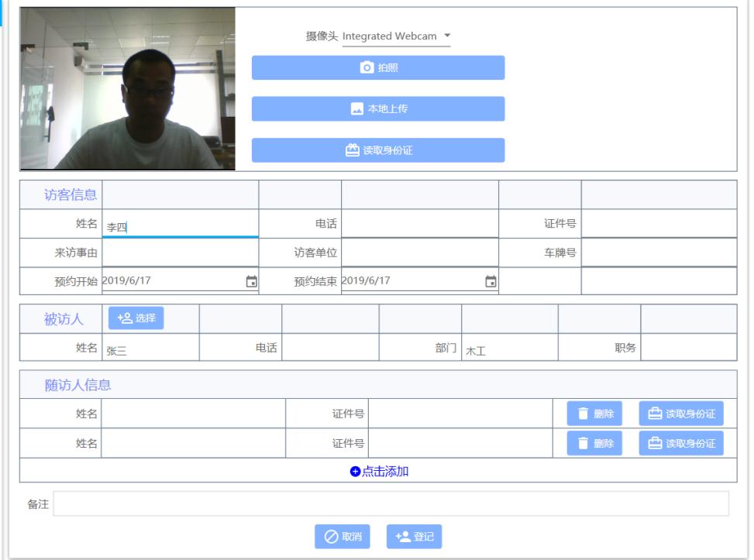
Task: Read ID card for first companion row
Action: click(x=681, y=414)
